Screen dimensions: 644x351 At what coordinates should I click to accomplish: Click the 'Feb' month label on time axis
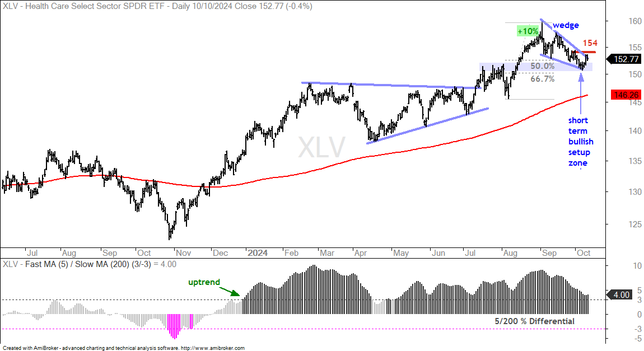click(291, 253)
